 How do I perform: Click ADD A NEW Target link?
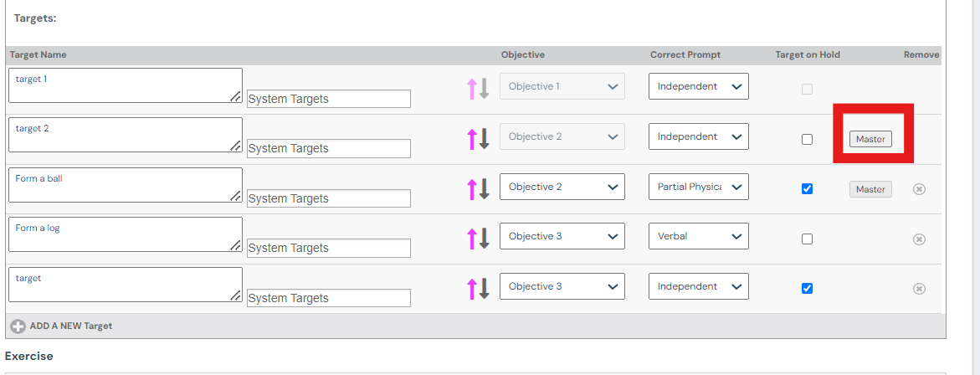[70, 326]
